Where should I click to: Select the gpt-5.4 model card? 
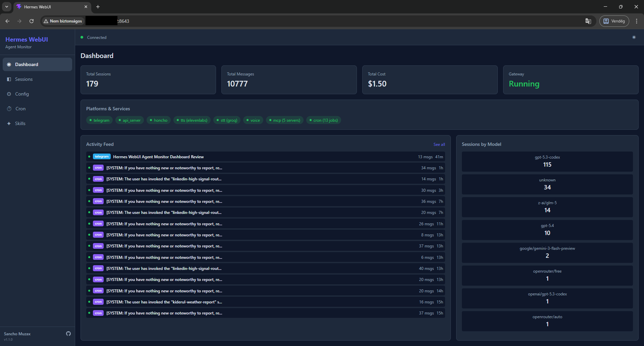coord(547,230)
